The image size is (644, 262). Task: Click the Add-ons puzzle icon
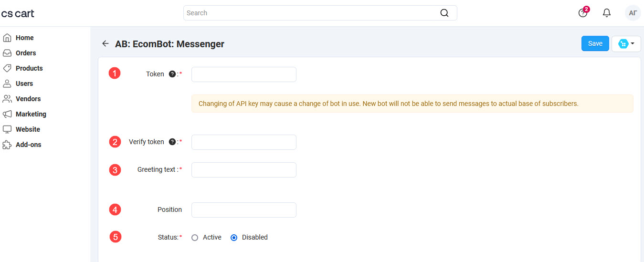(7, 145)
